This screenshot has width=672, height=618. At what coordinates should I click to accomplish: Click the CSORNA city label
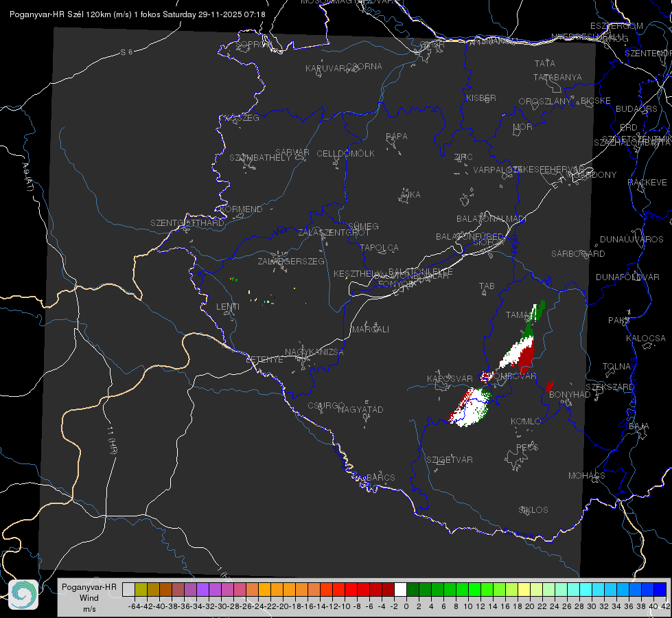[x=364, y=67]
